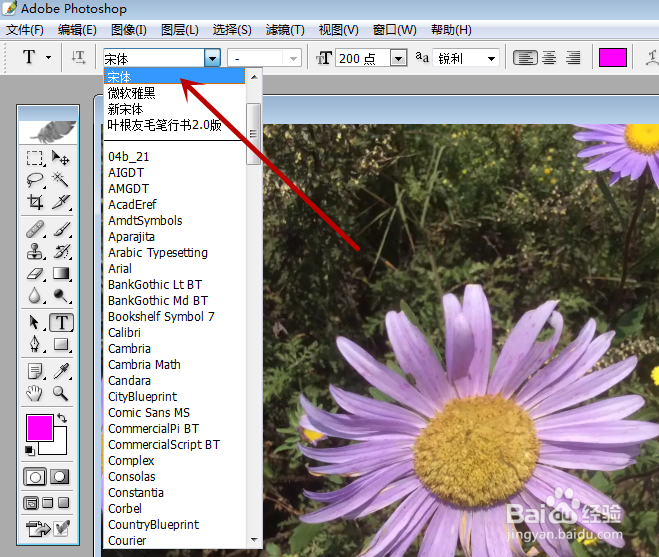Choose Standard Screen mode
This screenshot has height=557, width=659.
tap(31, 503)
